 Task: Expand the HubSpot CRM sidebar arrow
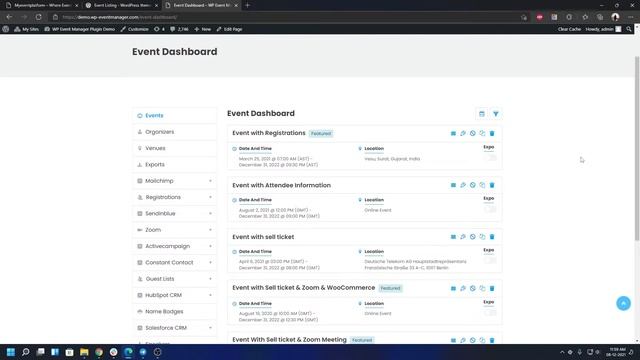(x=210, y=295)
